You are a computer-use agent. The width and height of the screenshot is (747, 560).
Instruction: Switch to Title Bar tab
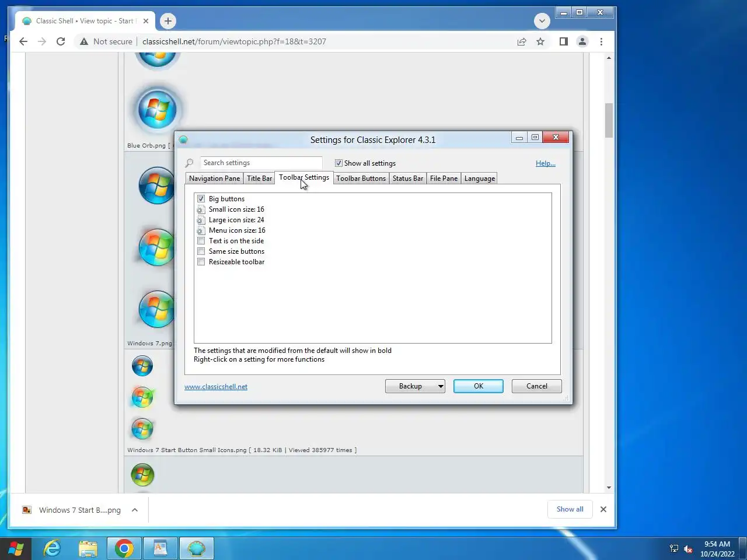coord(259,178)
